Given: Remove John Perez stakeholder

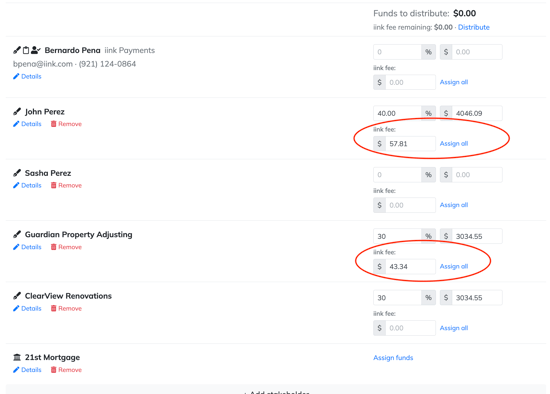Looking at the screenshot, I should click(x=66, y=124).
